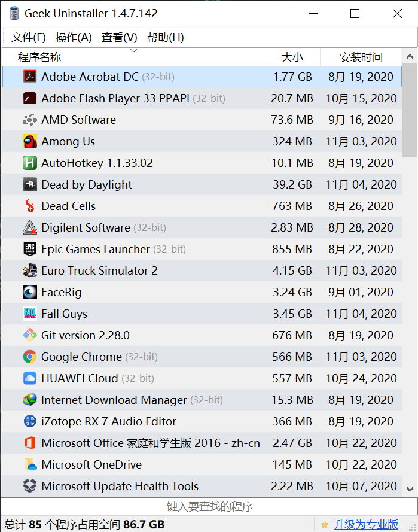Select the Dead by Daylight name
The image size is (418, 532).
87,184
